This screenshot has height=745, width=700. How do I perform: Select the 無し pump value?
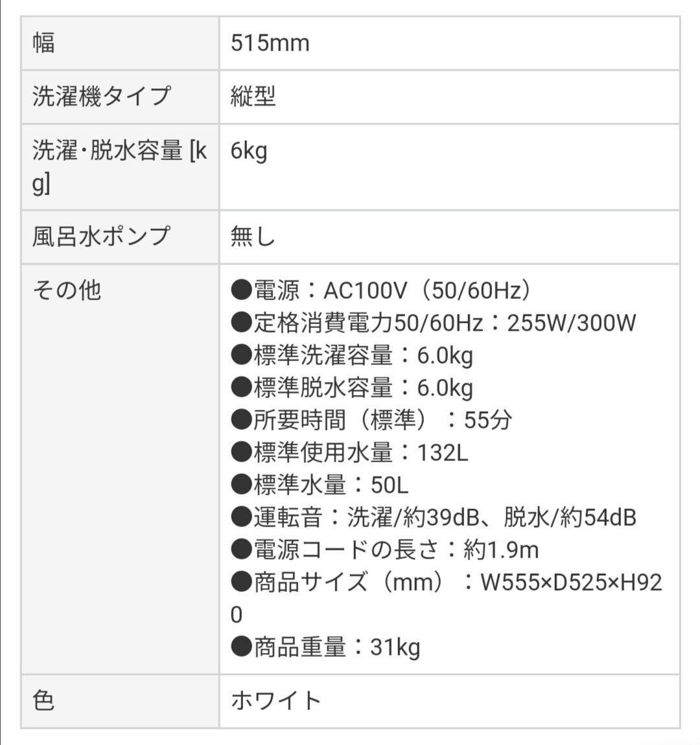tap(253, 237)
